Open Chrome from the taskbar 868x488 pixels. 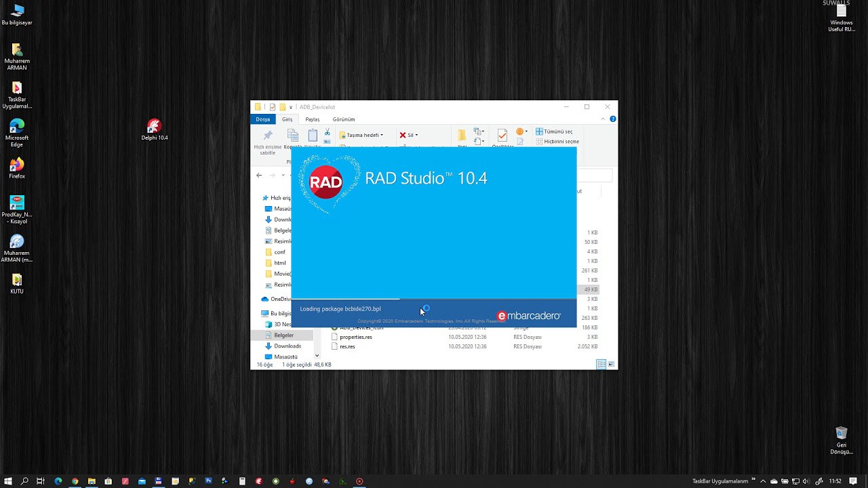pyautogui.click(x=75, y=481)
